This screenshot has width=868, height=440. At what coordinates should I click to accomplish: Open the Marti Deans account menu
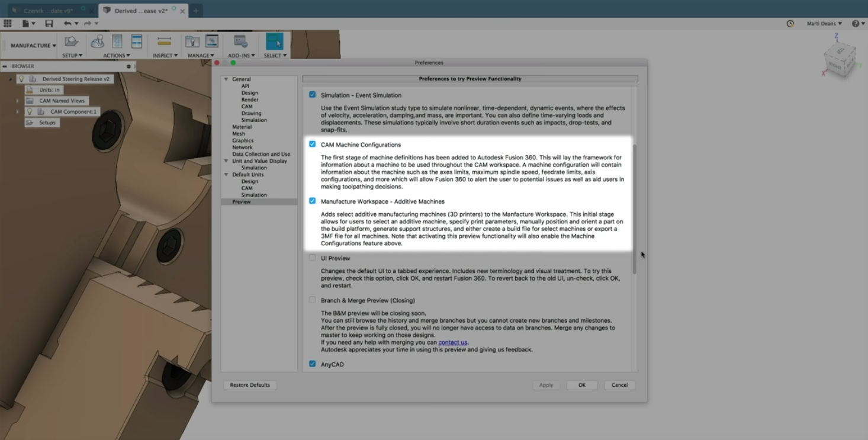pyautogui.click(x=824, y=24)
